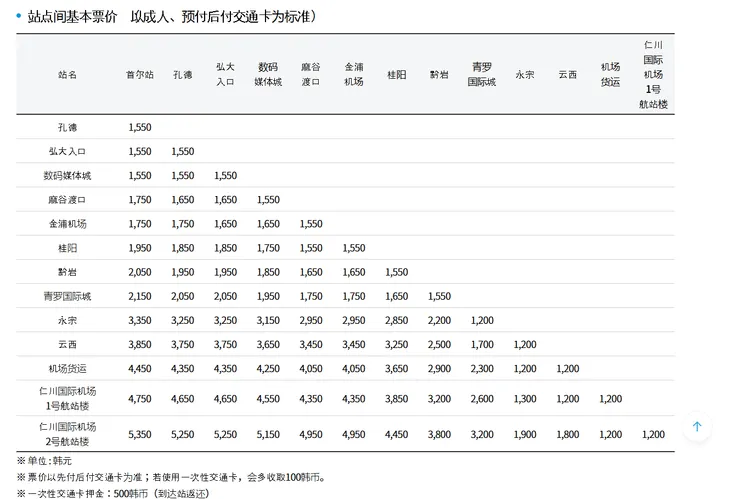740x499 pixels.
Task: Click the scroll-to-top arrow button
Action: [697, 427]
